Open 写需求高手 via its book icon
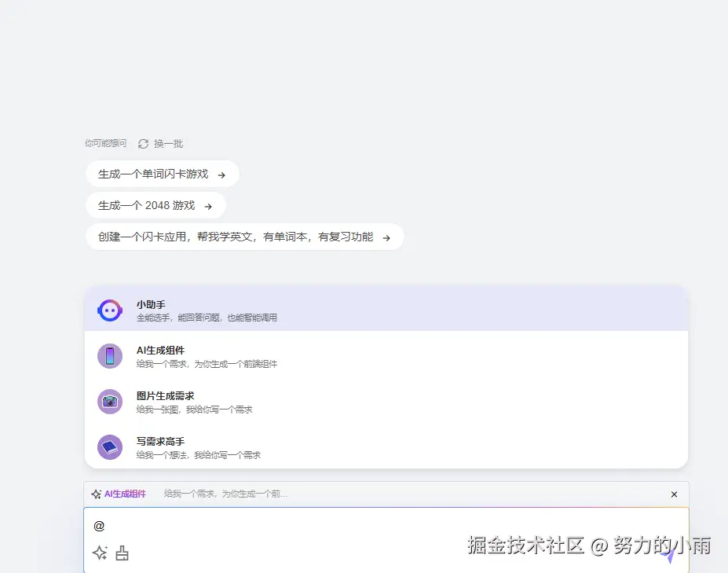The image size is (728, 573). click(109, 446)
